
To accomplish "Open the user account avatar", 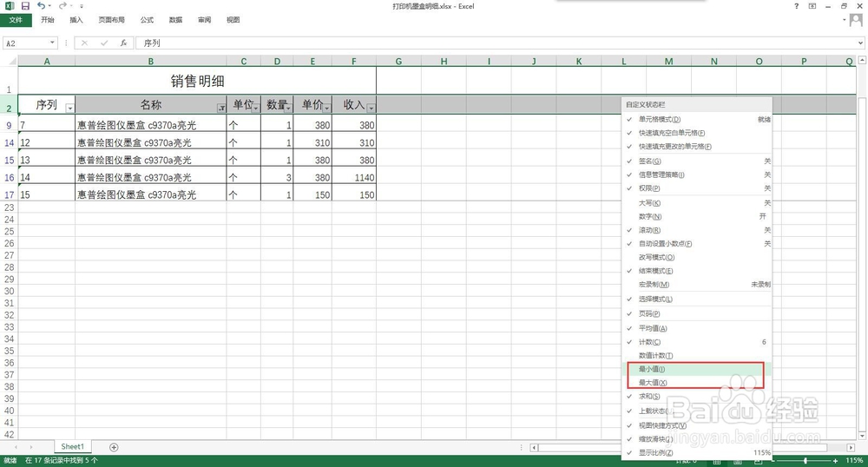I will (856, 20).
